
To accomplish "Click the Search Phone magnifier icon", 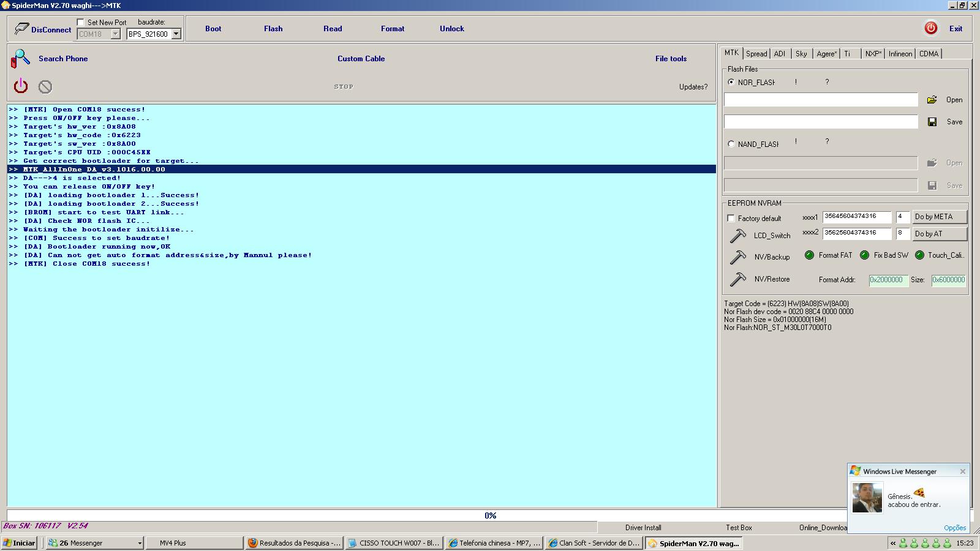I will 20,59.
